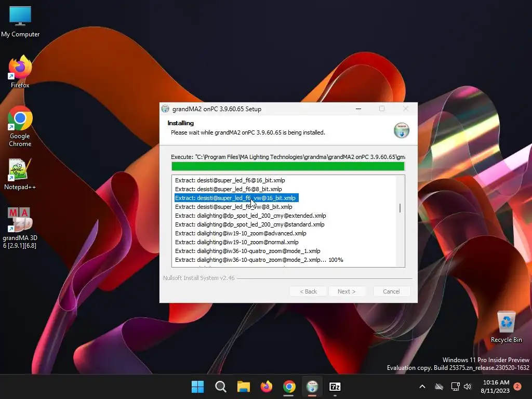
Task: Select the Recycle Bin desktop icon
Action: click(x=506, y=327)
